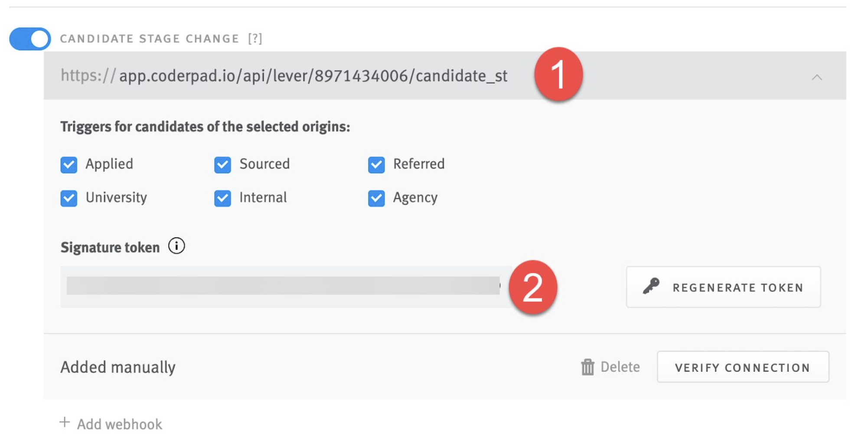Uncheck the Referred origin checkbox

(x=376, y=164)
